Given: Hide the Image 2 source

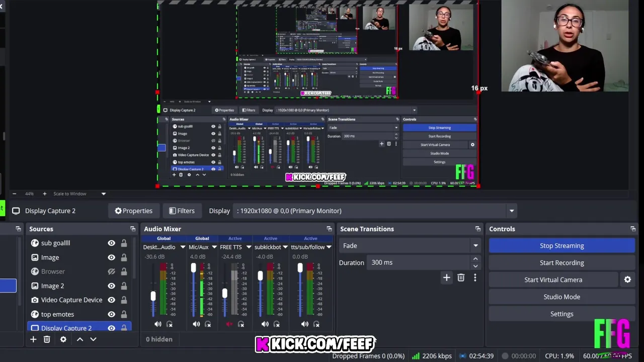Looking at the screenshot, I should click(x=111, y=286).
